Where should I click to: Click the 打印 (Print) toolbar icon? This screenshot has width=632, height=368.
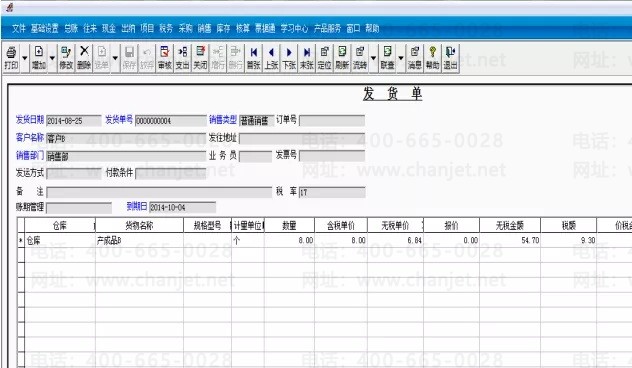(11, 58)
